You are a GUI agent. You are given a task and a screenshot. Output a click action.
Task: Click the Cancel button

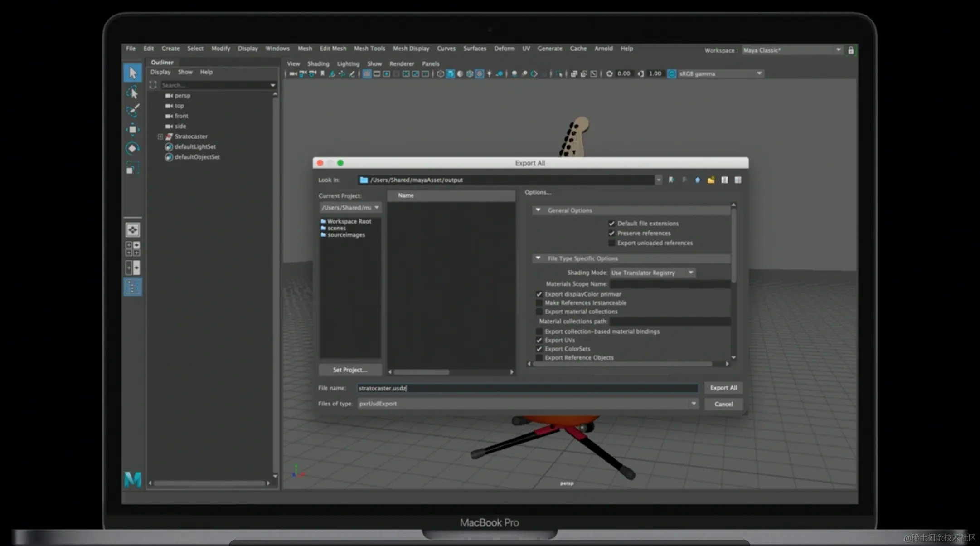click(723, 404)
